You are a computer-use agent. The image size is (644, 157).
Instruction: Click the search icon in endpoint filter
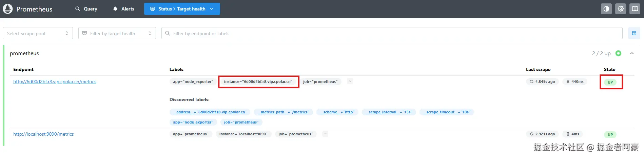[x=168, y=33]
